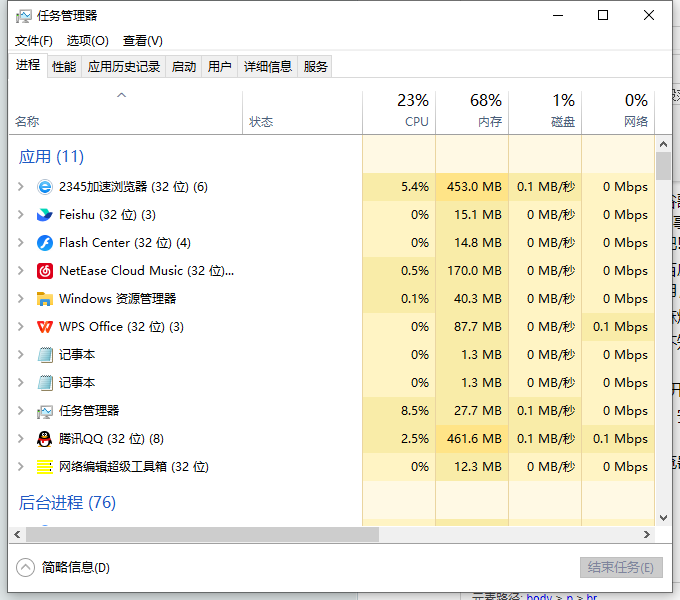Expand the 腾讯QQ process group

coord(20,439)
